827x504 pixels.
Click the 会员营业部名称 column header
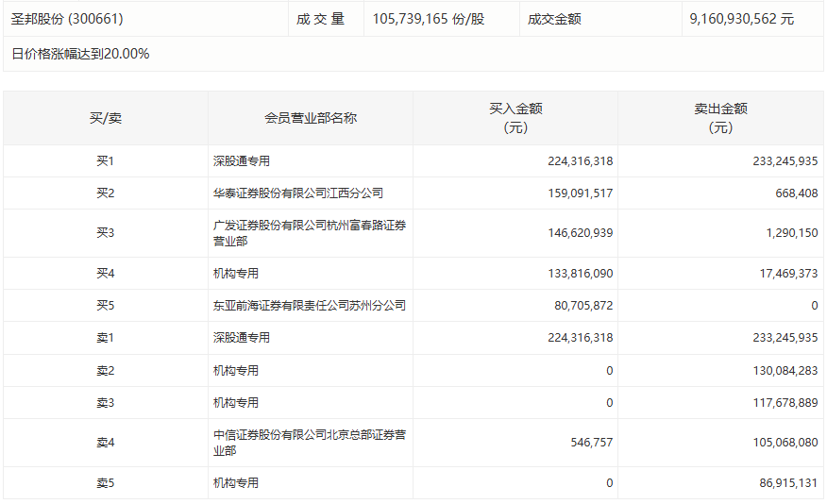pos(311,118)
